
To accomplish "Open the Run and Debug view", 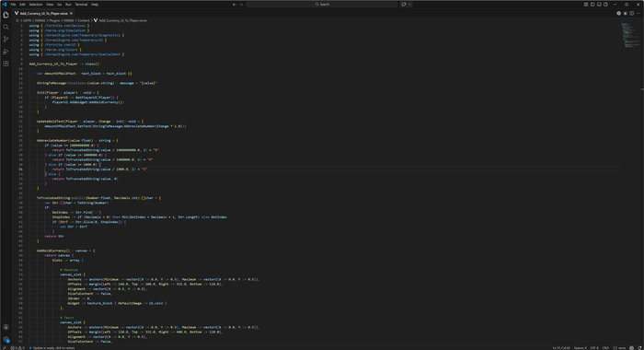I will tap(6, 52).
